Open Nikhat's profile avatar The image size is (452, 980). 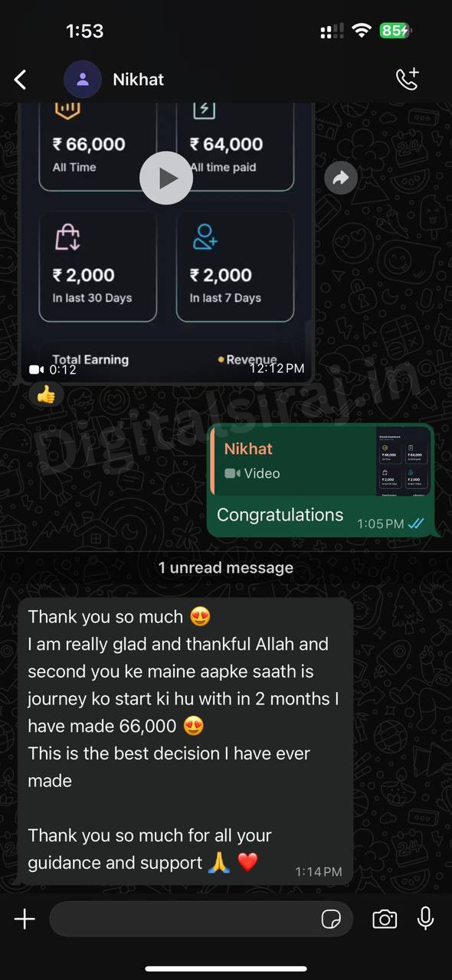83,79
